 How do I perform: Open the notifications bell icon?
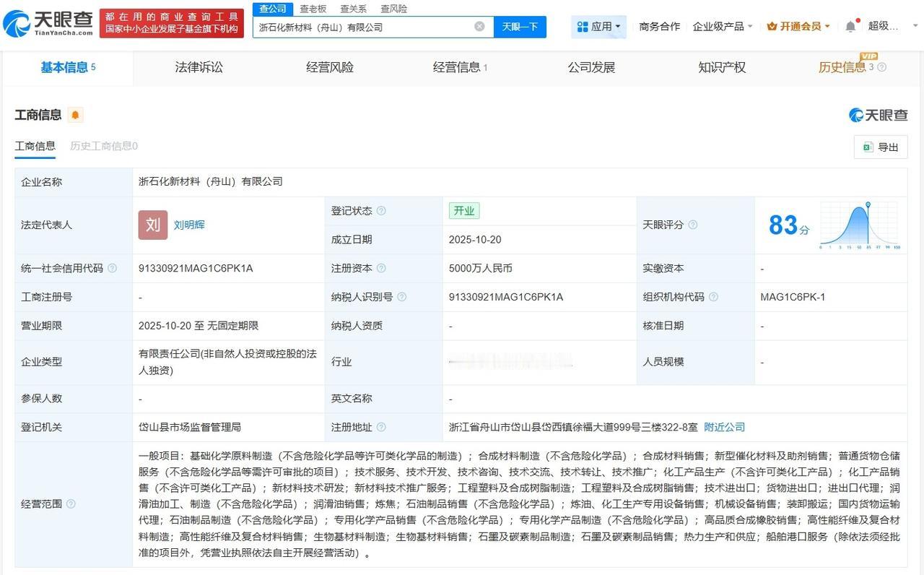[x=850, y=27]
